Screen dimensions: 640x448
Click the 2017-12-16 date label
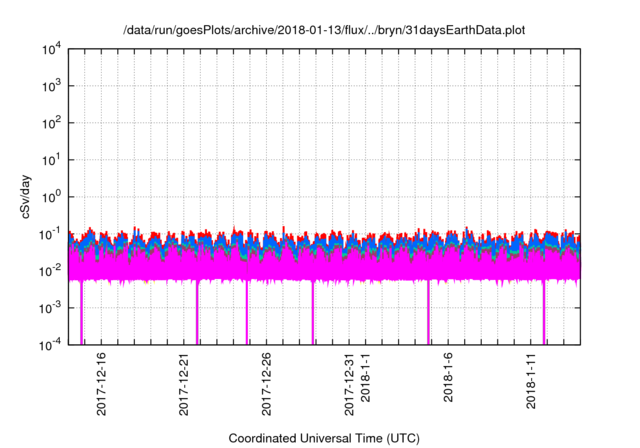click(101, 384)
